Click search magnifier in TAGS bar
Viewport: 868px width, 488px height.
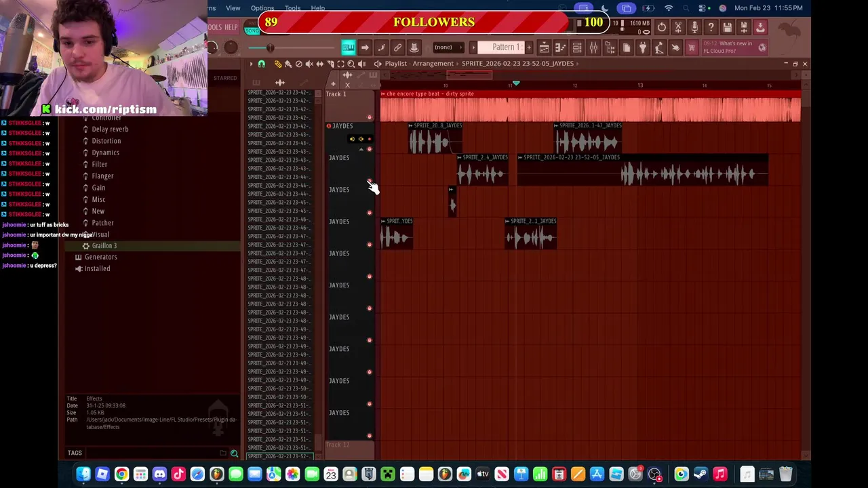(x=234, y=453)
